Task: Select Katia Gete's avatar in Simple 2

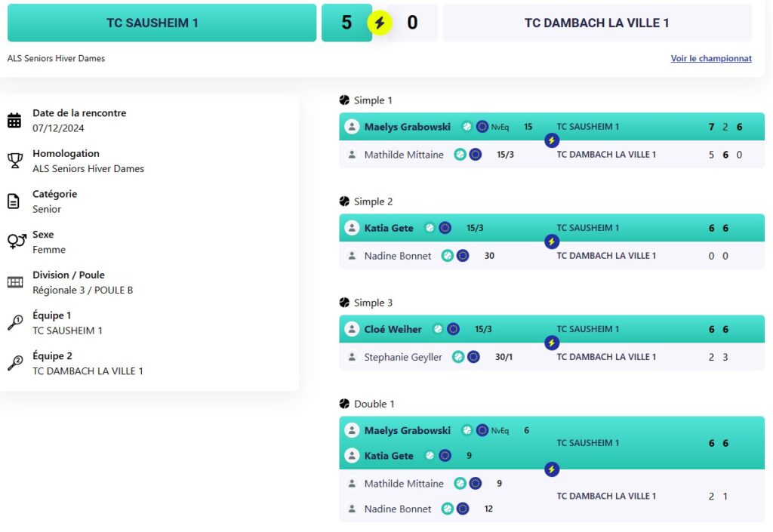Action: coord(352,228)
